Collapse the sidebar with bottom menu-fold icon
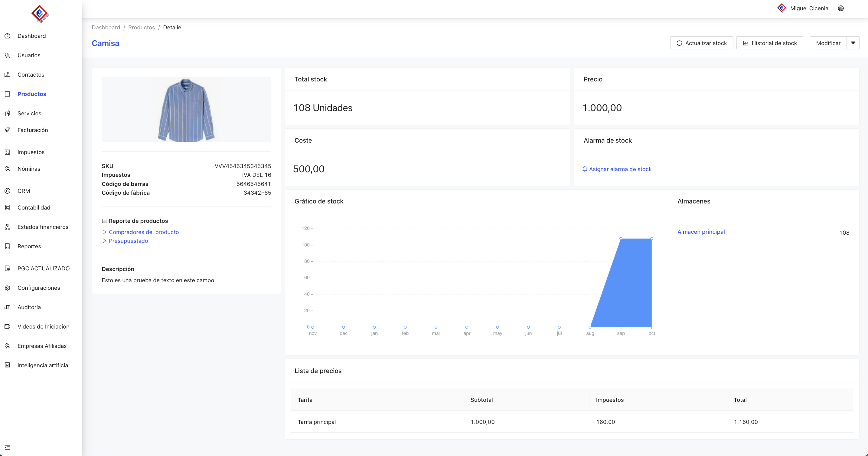Image resolution: width=868 pixels, height=456 pixels. pos(8,447)
